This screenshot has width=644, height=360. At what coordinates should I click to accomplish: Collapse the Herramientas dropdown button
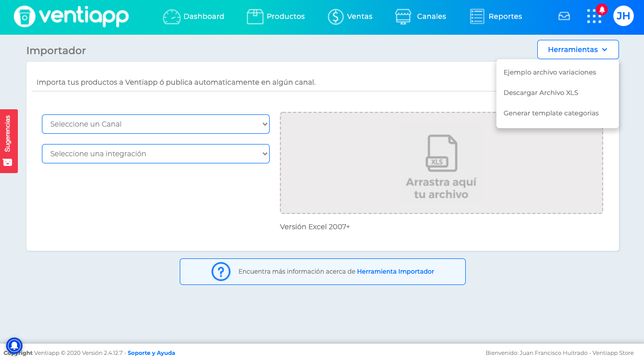click(x=578, y=50)
